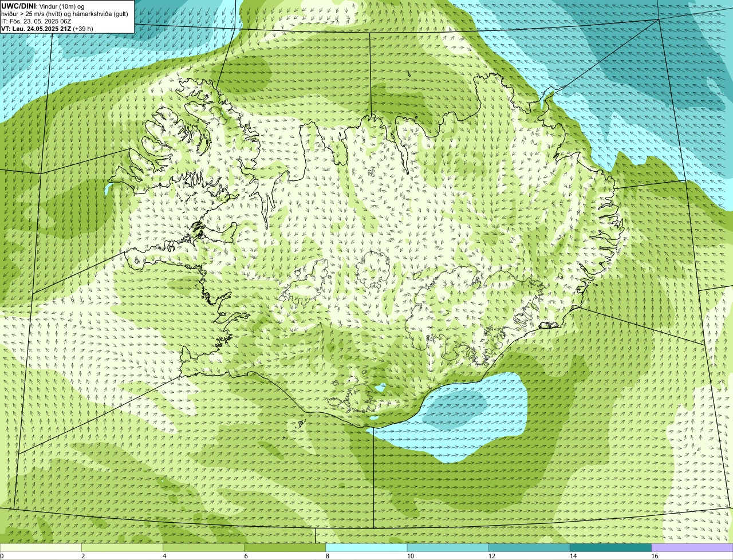Click the '10' tick label on the color scale
This screenshot has height=560, width=733.
coord(411,556)
